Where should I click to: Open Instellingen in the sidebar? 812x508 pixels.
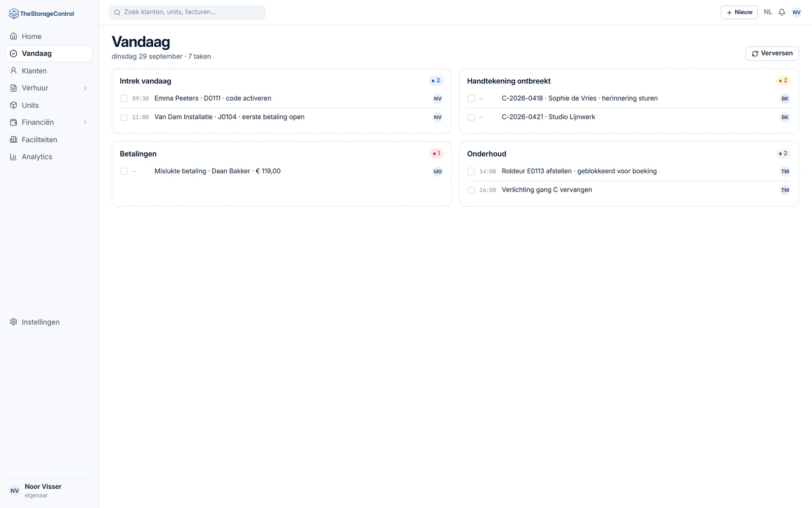[x=49, y=322]
